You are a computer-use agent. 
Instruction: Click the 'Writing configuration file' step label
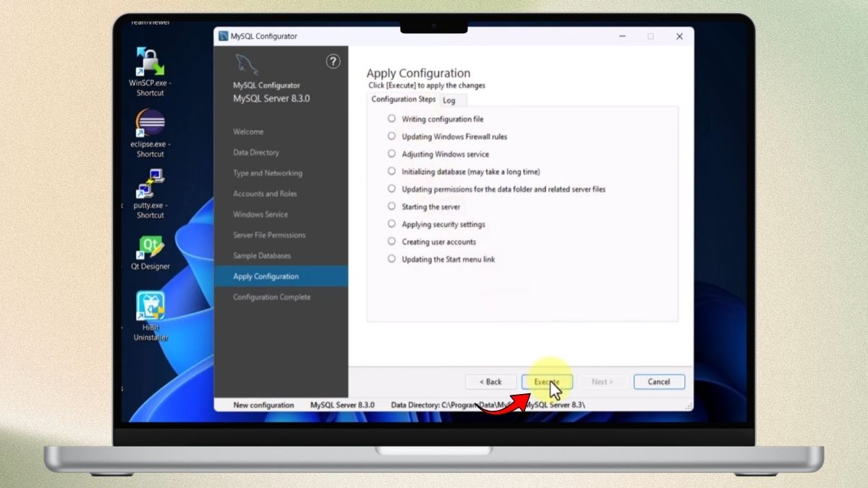point(443,119)
